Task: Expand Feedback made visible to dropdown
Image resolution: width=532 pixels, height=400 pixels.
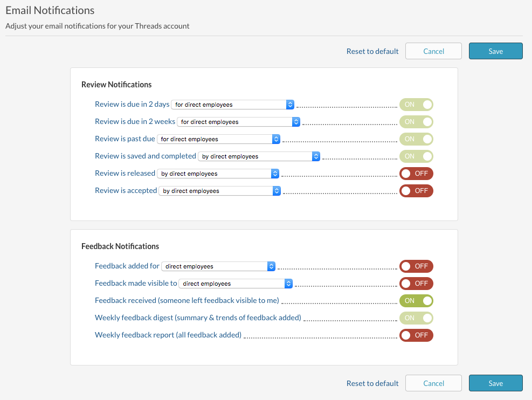Action: tap(236, 284)
